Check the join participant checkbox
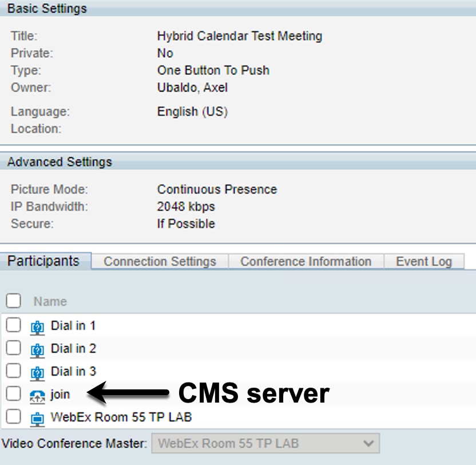This screenshot has height=465, width=476. pyautogui.click(x=13, y=393)
